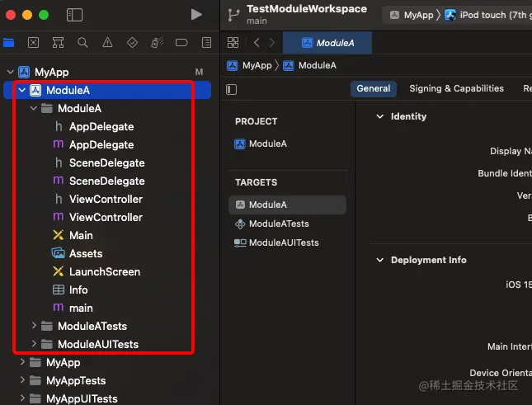Select the ModuleA editor tab
532x405 pixels.
pos(327,43)
